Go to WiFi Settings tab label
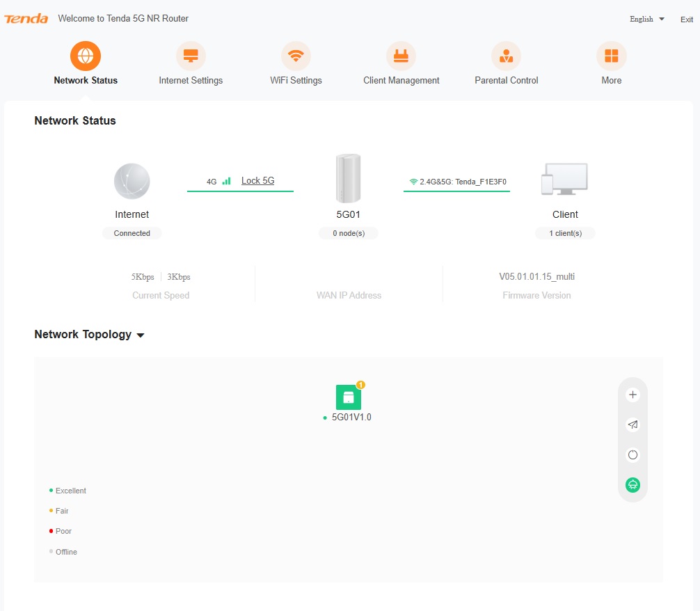 (x=296, y=81)
